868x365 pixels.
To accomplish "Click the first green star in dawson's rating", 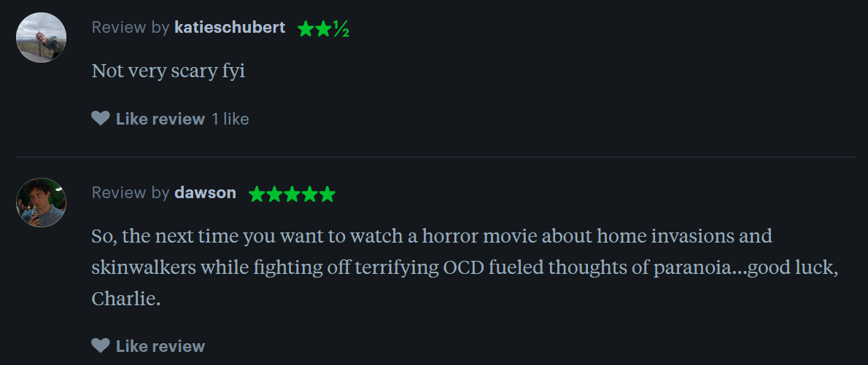I will tap(257, 195).
